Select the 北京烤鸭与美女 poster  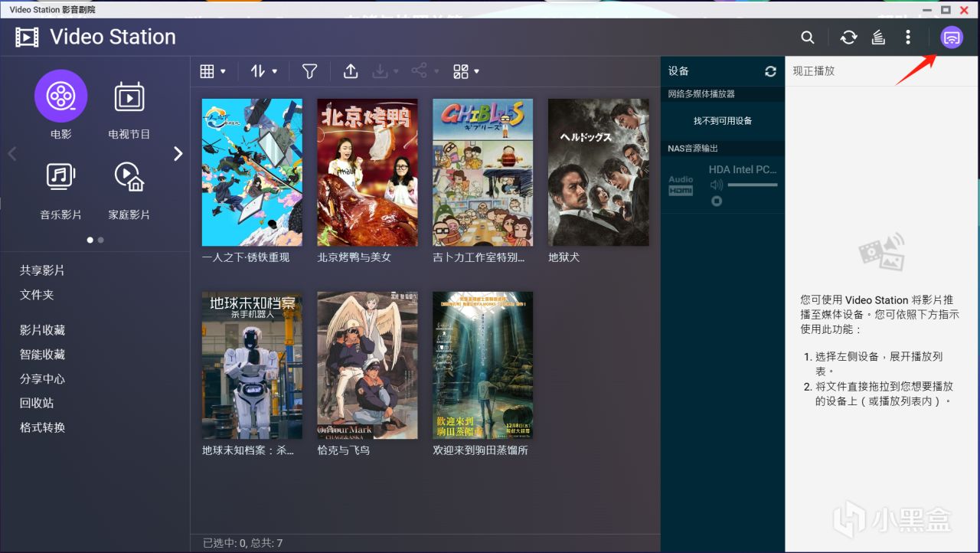coord(367,172)
